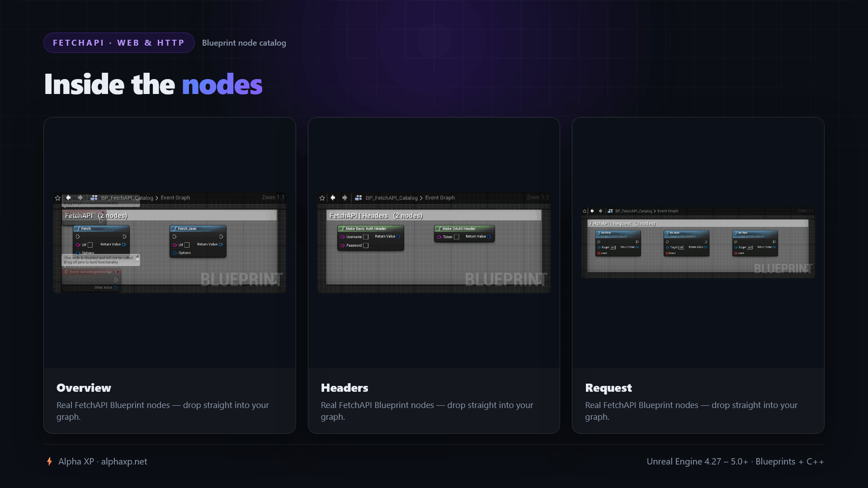Viewport: 868px width, 488px height.
Task: Click the Url input box on the Fetch node
Action: (90, 245)
